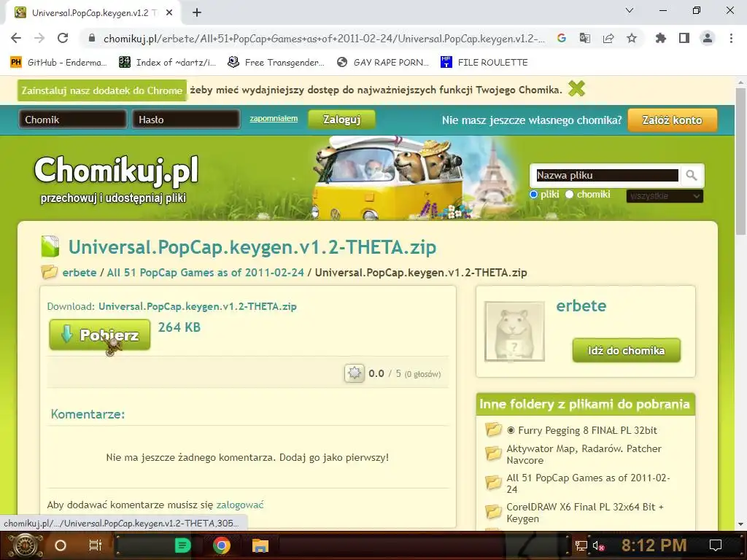Click Zainstaluj nasz dodatek do Chrome
This screenshot has height=560, width=747.
[x=102, y=90]
